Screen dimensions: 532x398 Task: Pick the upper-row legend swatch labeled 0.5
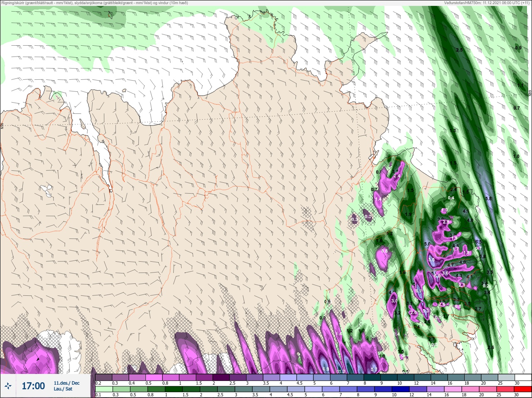(154, 377)
